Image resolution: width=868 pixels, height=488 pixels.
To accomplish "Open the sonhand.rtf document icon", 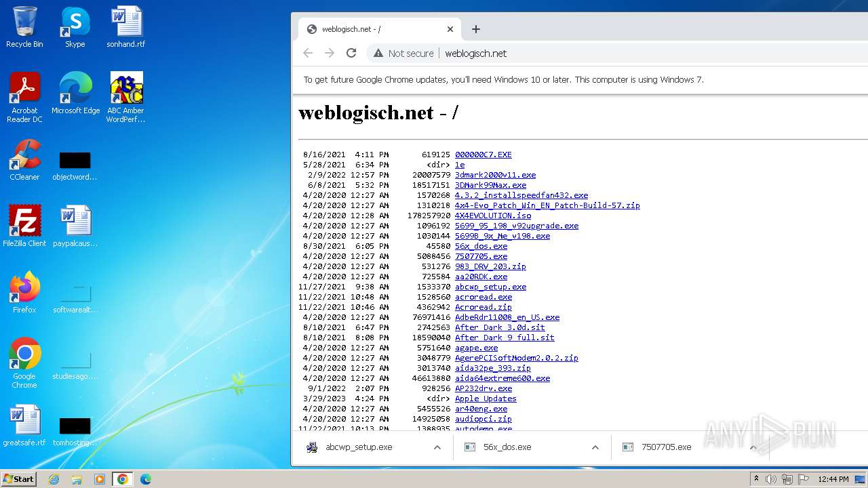I will (126, 27).
